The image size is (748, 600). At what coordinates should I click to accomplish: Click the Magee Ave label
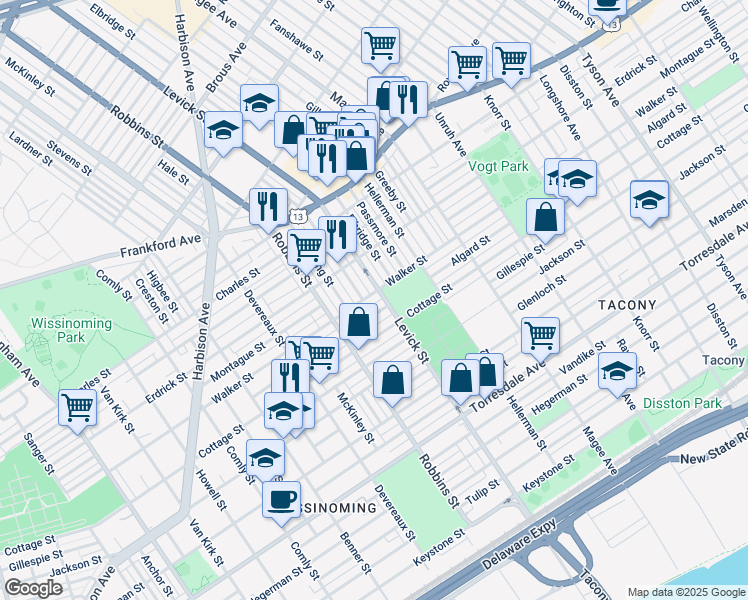(599, 450)
